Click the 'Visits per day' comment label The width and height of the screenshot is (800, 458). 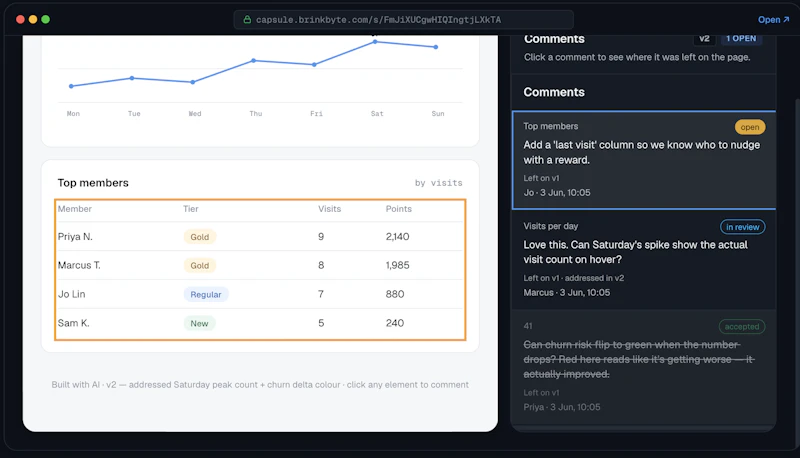pyautogui.click(x=551, y=226)
